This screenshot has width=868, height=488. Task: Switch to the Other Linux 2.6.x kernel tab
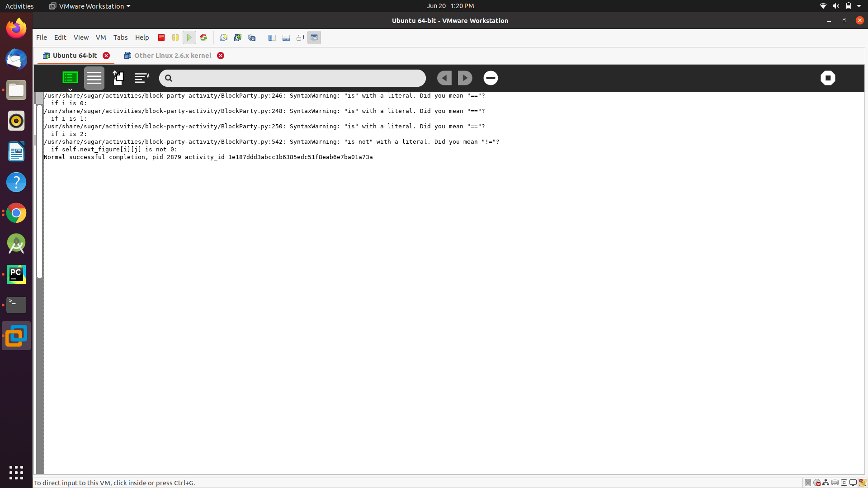click(x=173, y=55)
